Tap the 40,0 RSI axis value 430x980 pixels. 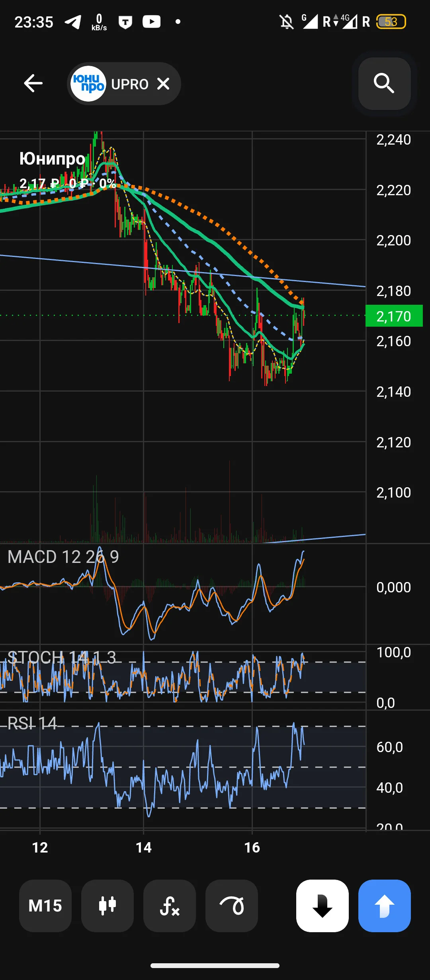390,788
